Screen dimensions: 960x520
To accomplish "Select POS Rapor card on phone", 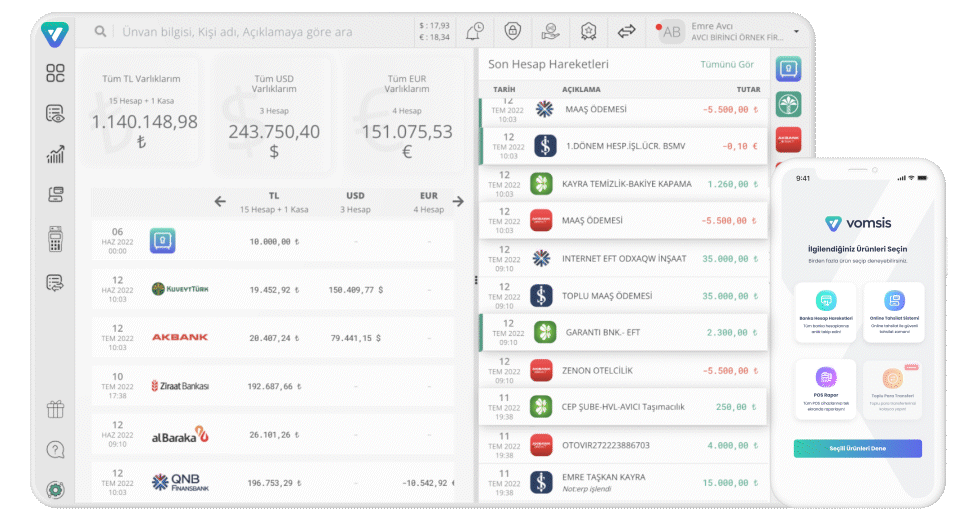I will 825,390.
